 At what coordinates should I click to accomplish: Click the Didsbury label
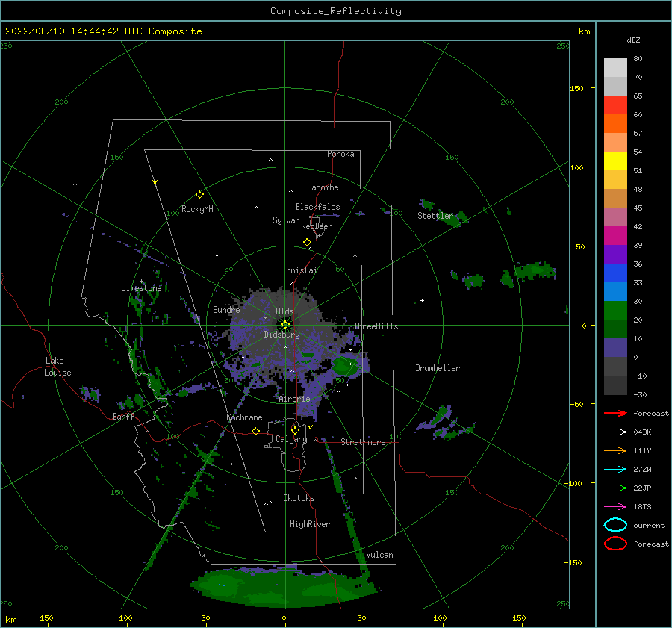(282, 335)
